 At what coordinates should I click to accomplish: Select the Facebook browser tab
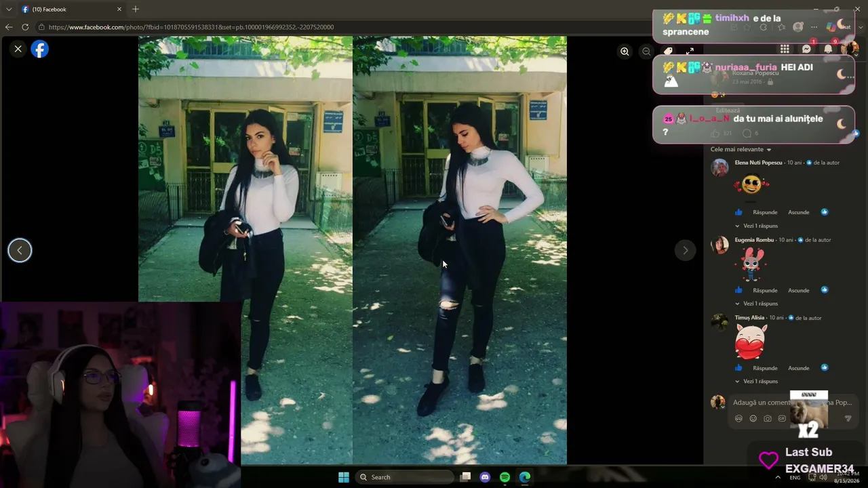[71, 9]
